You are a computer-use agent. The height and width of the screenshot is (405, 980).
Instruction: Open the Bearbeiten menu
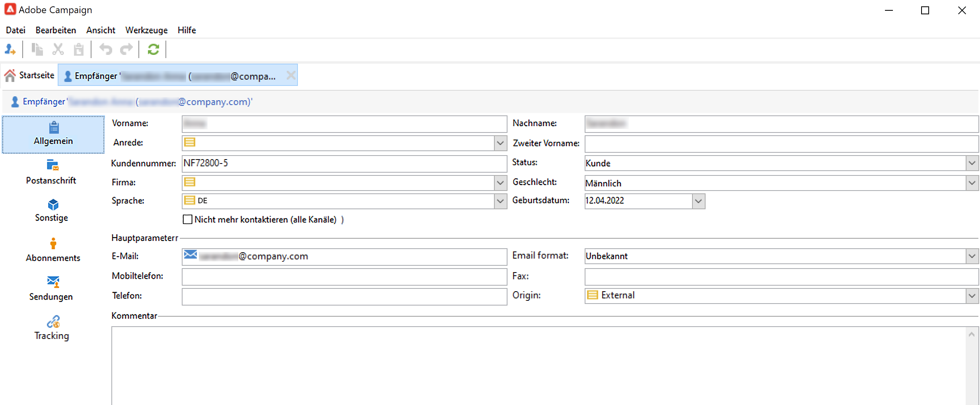[56, 30]
